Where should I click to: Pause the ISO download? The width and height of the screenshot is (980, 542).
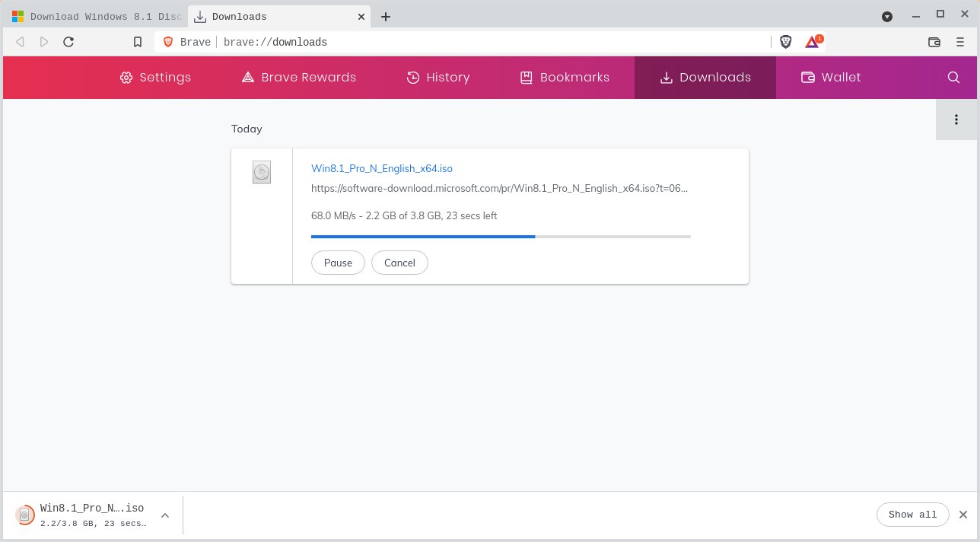338,263
